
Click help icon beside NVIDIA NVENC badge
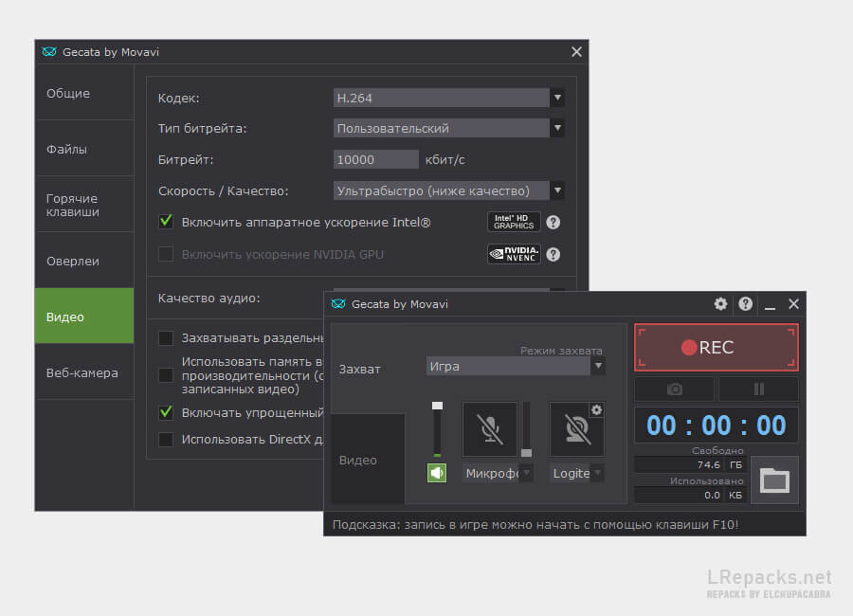click(554, 254)
